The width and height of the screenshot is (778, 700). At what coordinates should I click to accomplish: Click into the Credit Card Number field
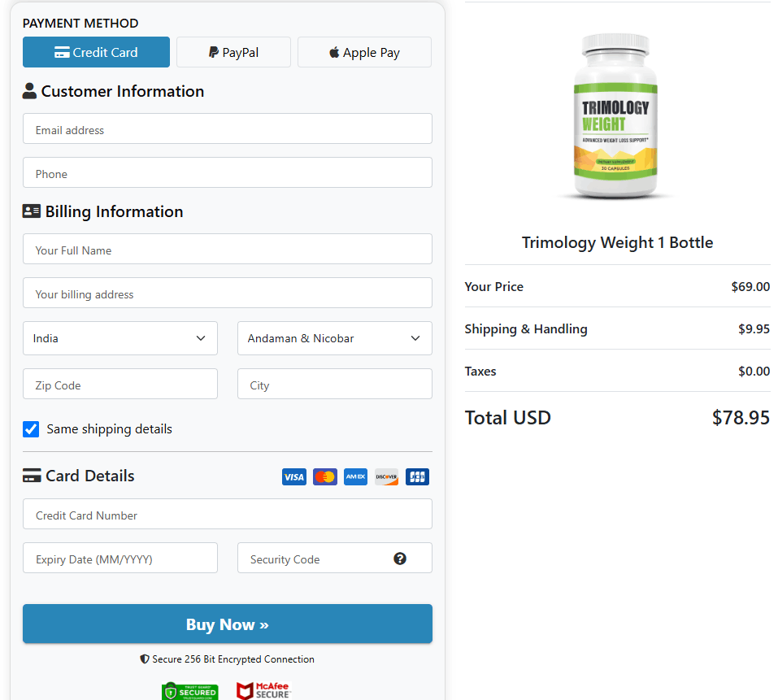[x=228, y=515]
